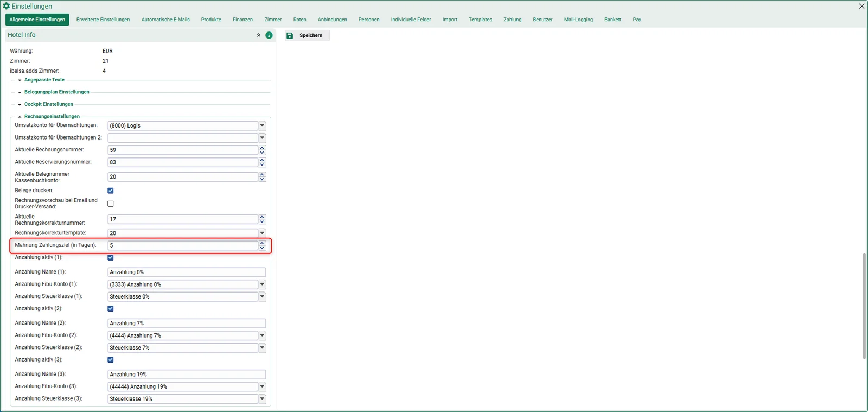Viewport: 868px width, 412px height.
Task: Click the Einstellungen gear icon
Action: coord(7,6)
